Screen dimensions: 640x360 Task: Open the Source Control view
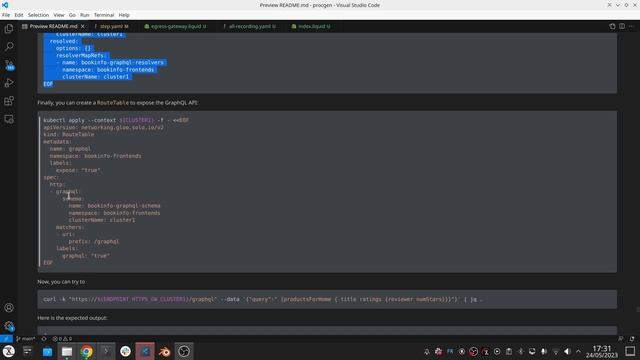click(x=9, y=65)
